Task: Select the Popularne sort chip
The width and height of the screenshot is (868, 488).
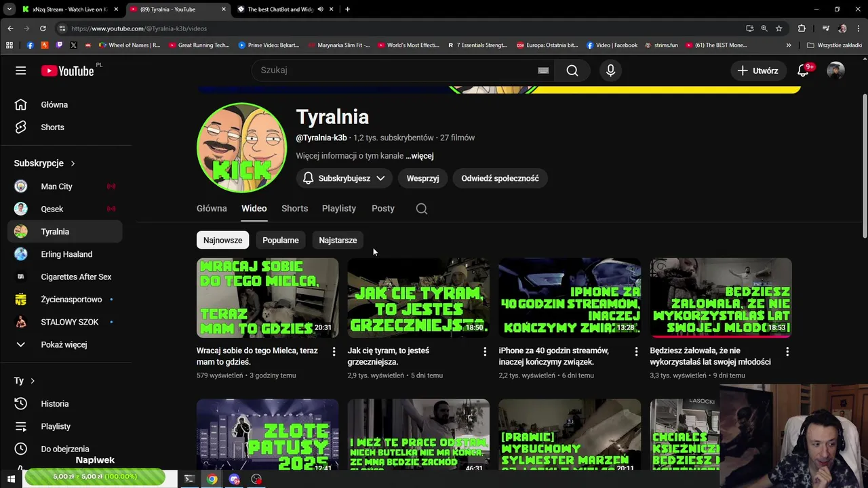Action: coord(281,241)
